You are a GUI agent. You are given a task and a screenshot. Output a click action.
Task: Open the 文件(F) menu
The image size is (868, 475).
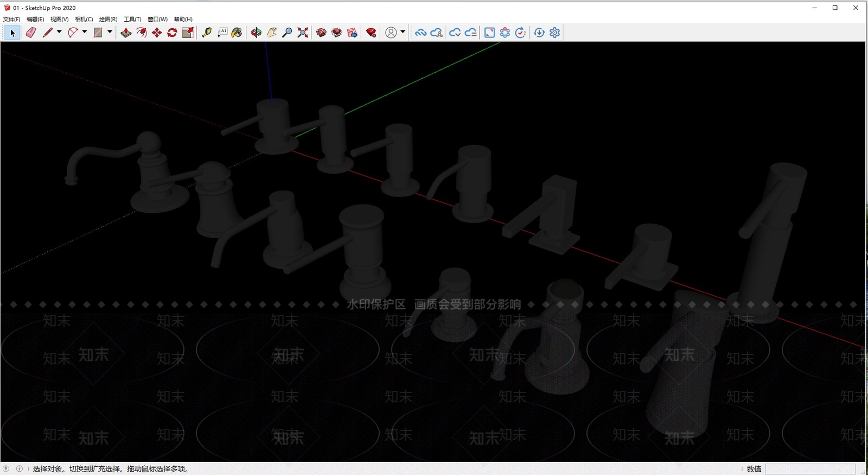tap(11, 19)
